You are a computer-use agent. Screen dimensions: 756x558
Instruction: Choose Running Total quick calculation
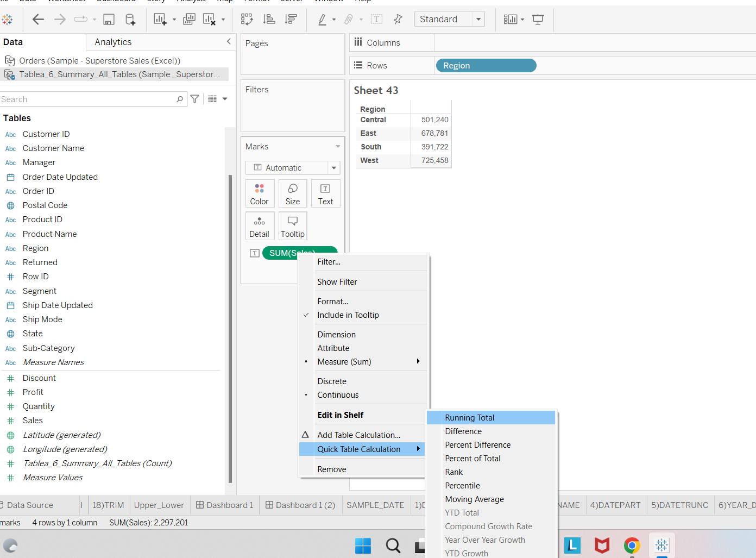491,418
